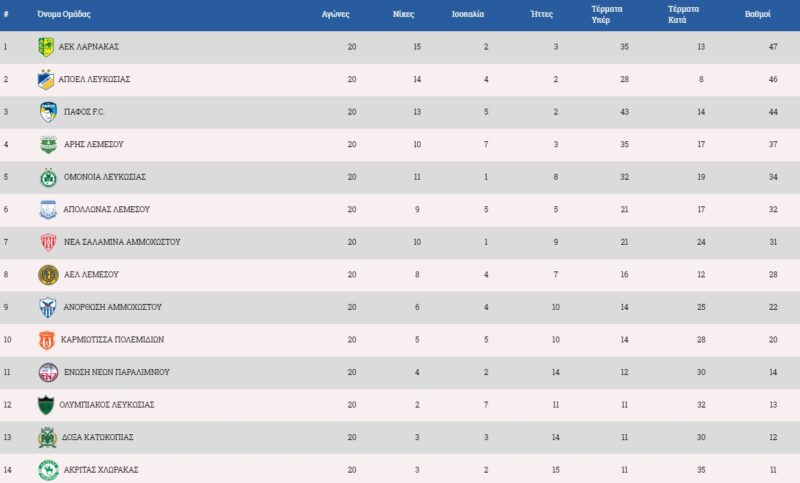Open the ΑΡΗΣ ΛΕΜΕΣΟΥ team name
The height and width of the screenshot is (483, 800).
94,145
